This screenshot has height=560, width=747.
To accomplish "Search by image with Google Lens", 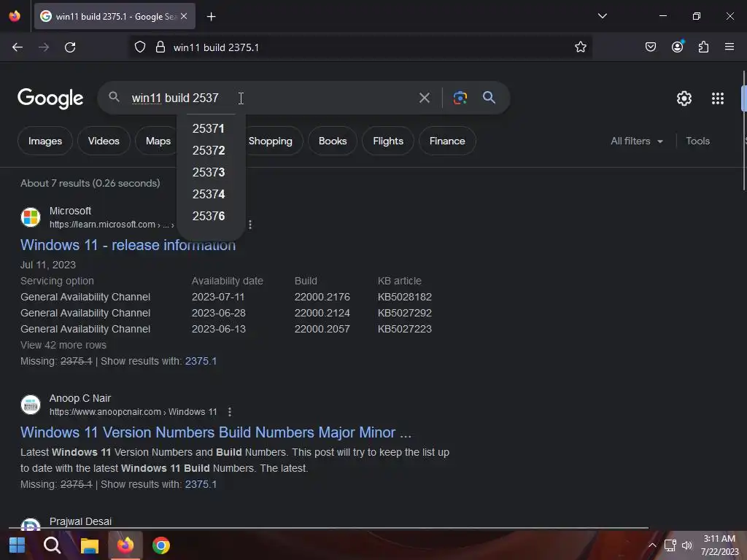I will pos(460,98).
